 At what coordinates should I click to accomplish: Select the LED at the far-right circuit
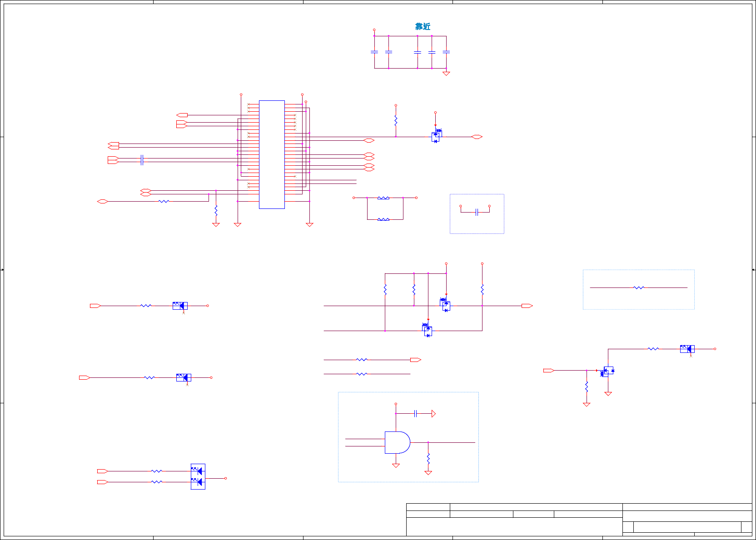click(687, 349)
